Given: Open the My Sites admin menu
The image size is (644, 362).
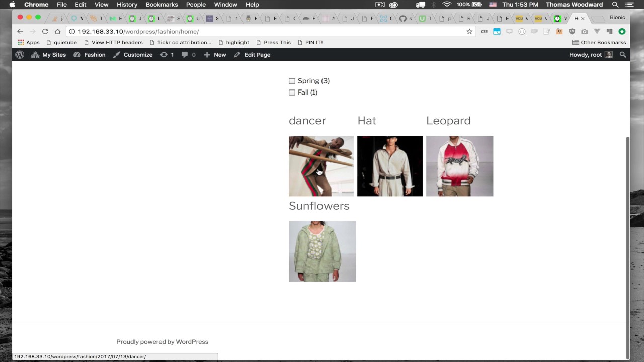Looking at the screenshot, I should coord(48,55).
